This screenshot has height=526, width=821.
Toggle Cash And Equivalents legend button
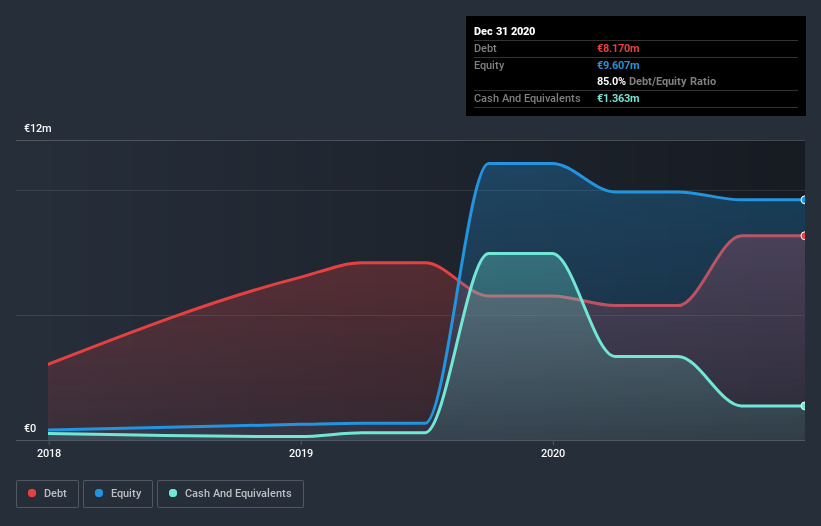[230, 494]
